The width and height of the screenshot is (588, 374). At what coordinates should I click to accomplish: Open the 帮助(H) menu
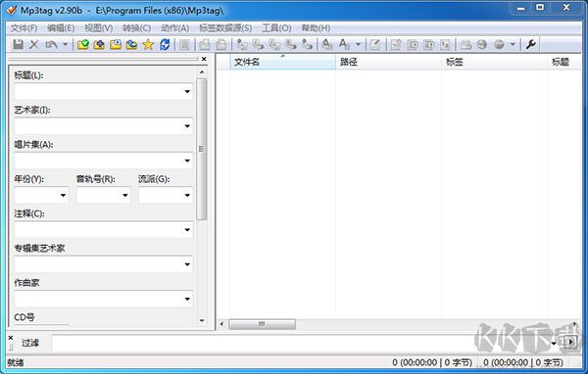316,28
